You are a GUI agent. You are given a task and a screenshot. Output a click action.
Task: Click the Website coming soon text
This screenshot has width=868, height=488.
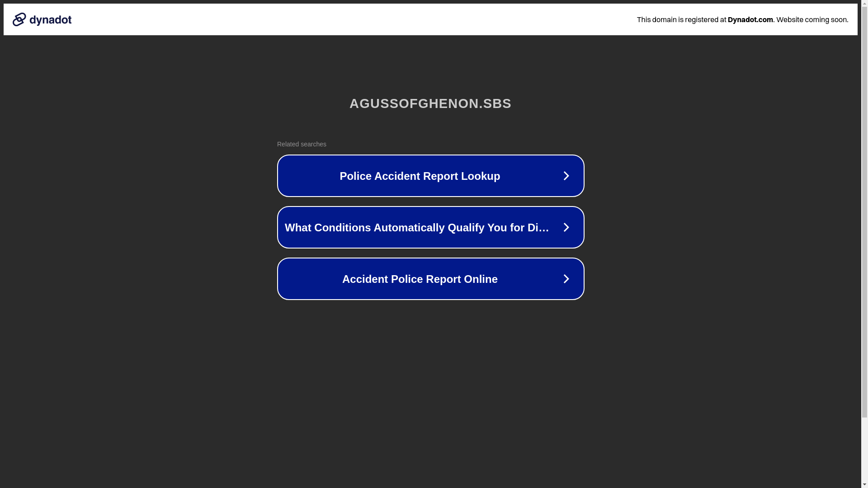click(x=812, y=19)
